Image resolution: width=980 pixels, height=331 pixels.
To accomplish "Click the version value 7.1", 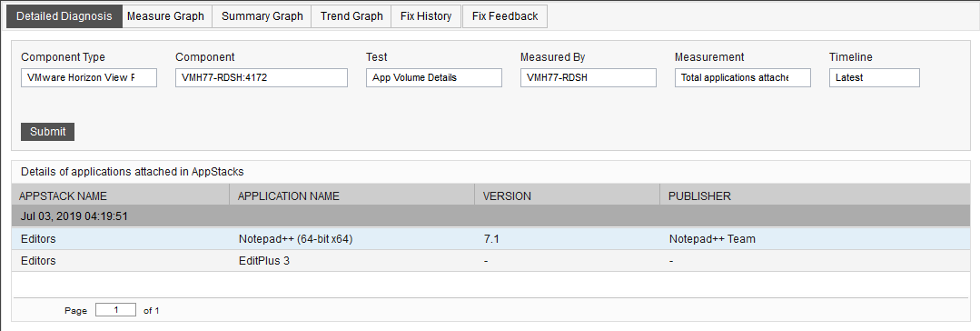I will pyautogui.click(x=491, y=239).
